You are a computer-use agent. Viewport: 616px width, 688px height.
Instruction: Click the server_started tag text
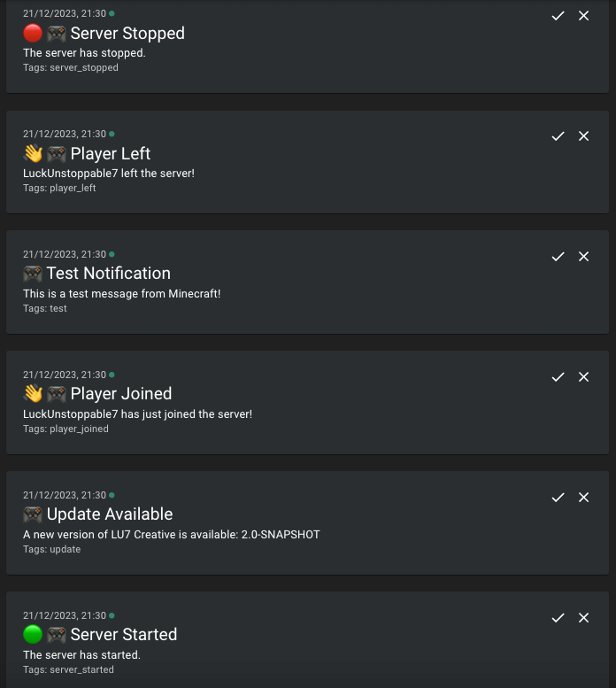pos(81,669)
